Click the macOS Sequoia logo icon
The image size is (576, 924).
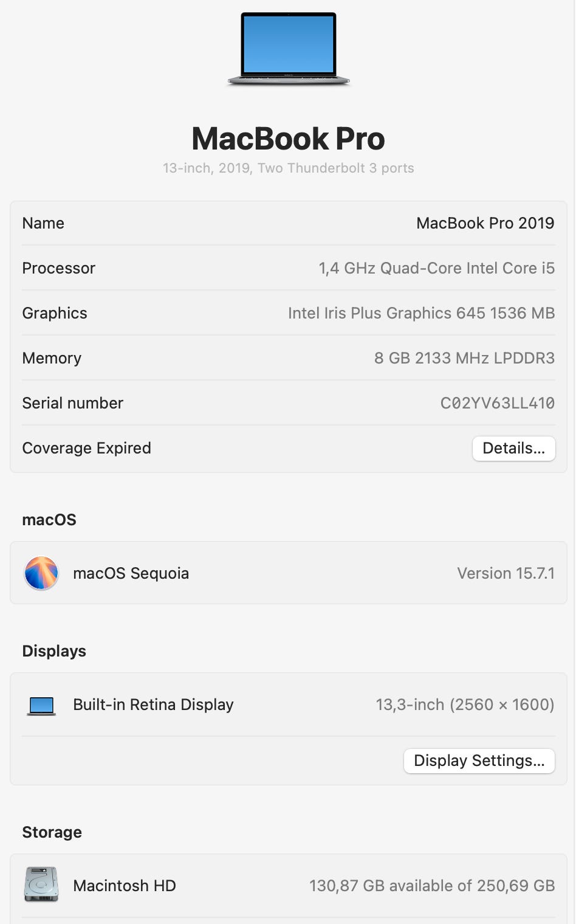tap(41, 573)
